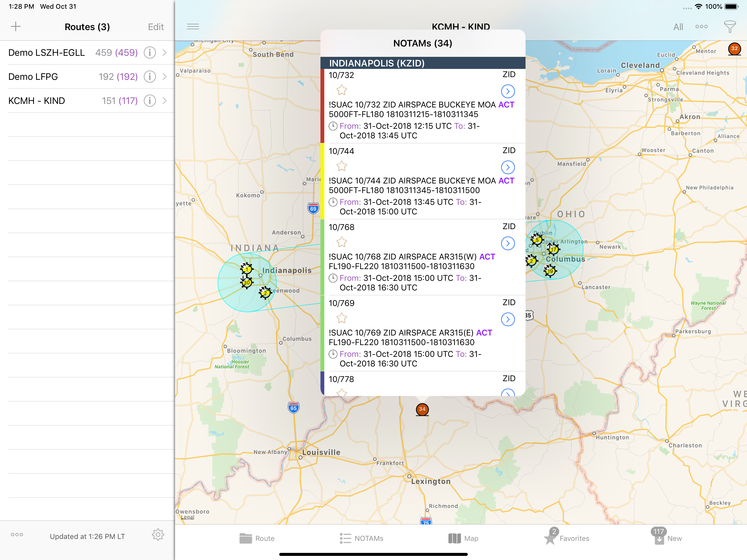The width and height of the screenshot is (747, 560).
Task: Favorite NOTAM 10/732 with star
Action: 342,90
